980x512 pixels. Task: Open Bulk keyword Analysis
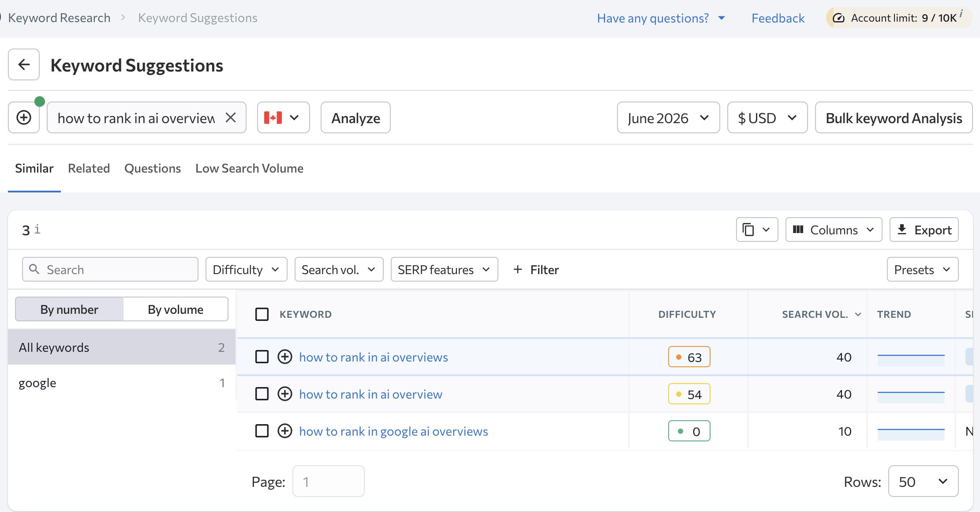894,117
